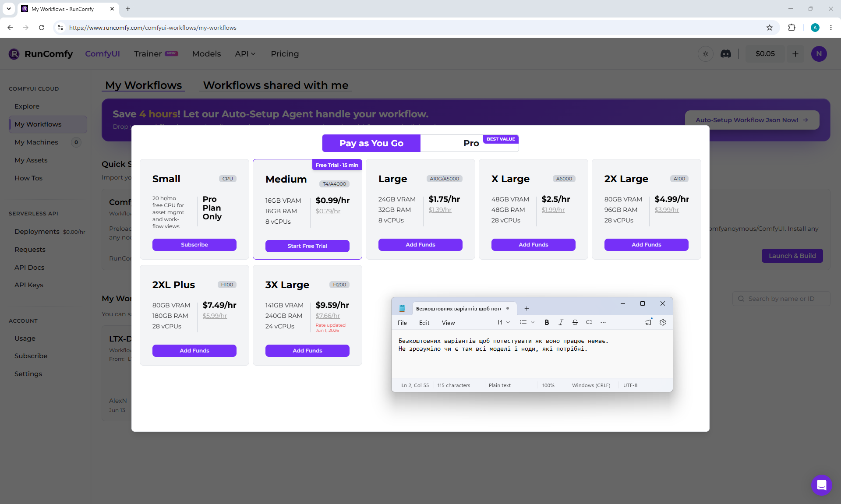Screen dimensions: 841x504
Task: Click Subscribe on the Small plan
Action: tap(194, 245)
